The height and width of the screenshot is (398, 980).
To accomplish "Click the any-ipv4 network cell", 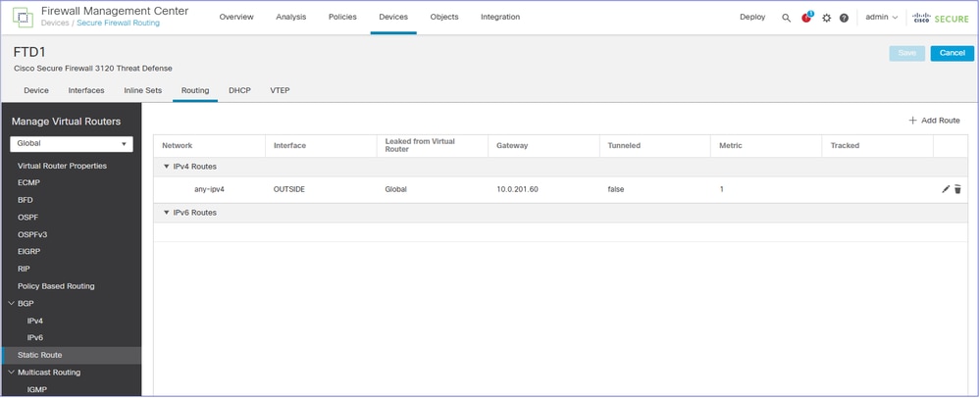I will point(209,189).
